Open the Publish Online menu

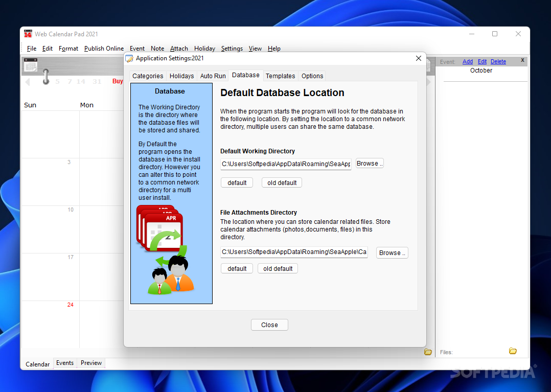point(104,49)
